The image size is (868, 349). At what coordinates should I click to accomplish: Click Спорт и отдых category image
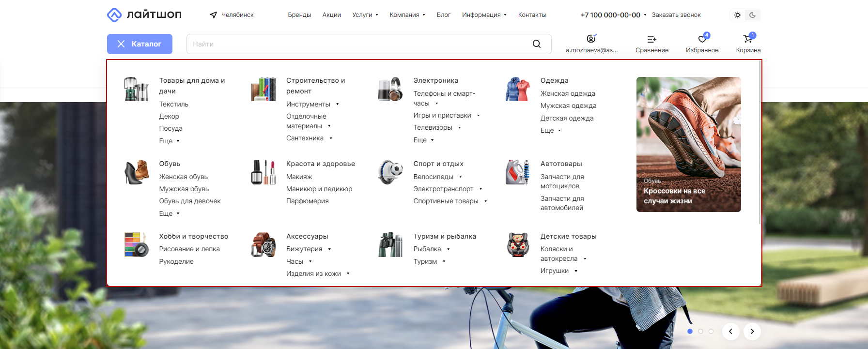[x=390, y=172]
